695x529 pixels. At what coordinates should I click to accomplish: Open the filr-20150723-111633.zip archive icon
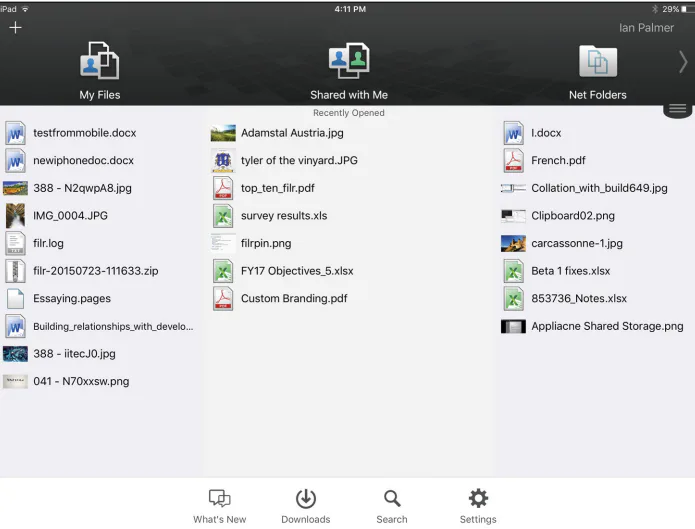[x=16, y=271]
